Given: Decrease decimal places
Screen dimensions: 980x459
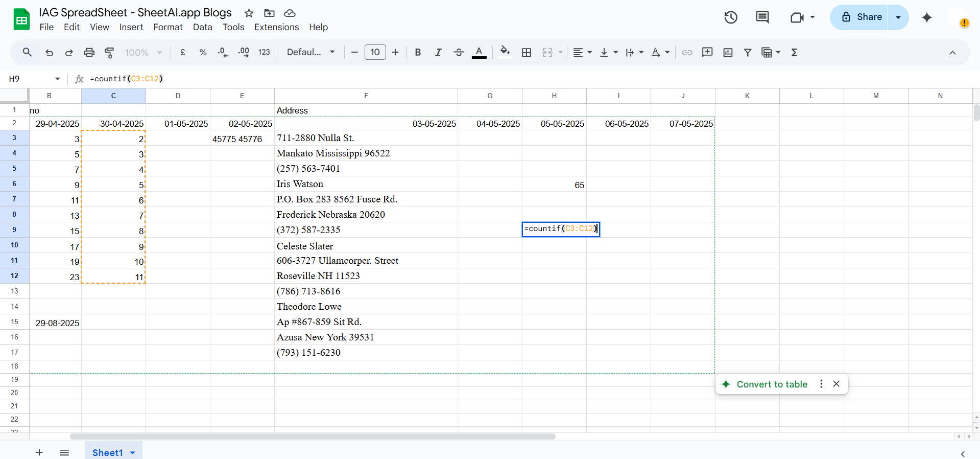Looking at the screenshot, I should [223, 52].
